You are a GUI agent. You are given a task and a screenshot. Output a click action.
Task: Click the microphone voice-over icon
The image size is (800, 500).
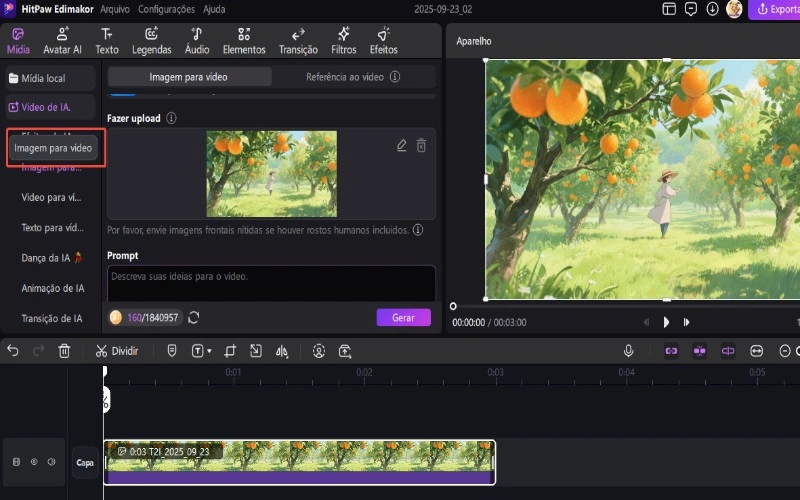[x=629, y=351]
